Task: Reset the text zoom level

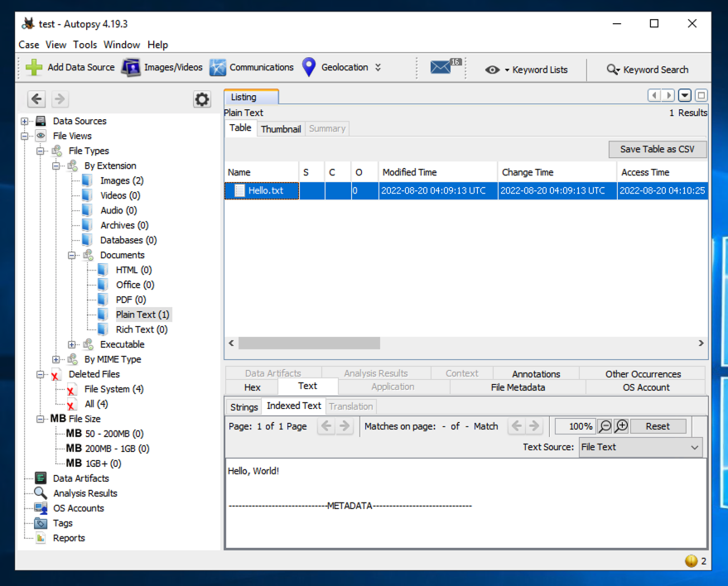Action: 658,426
